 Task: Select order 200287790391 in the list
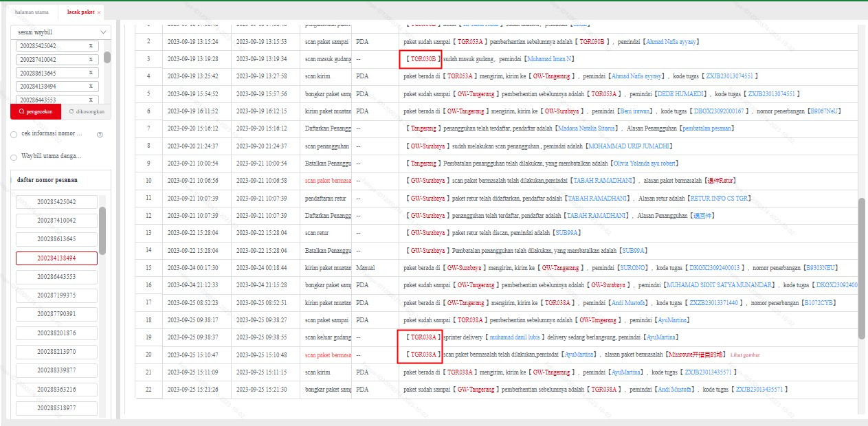pyautogui.click(x=56, y=314)
